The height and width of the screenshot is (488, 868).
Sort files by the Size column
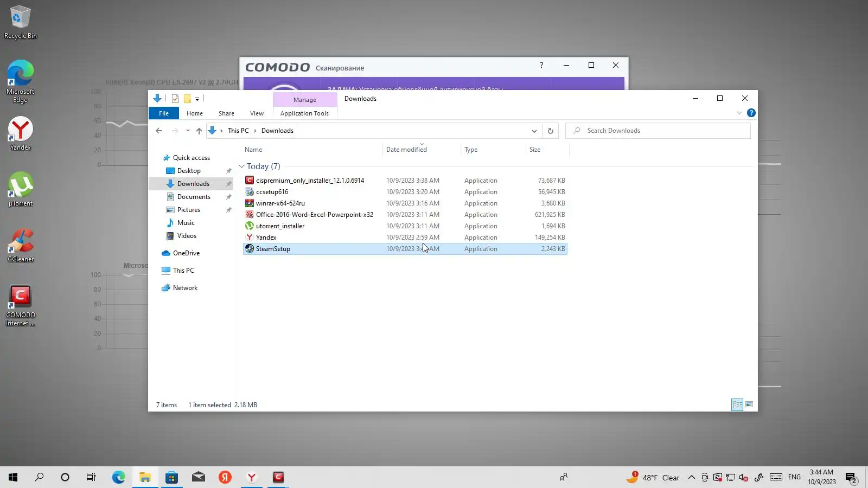(x=535, y=150)
